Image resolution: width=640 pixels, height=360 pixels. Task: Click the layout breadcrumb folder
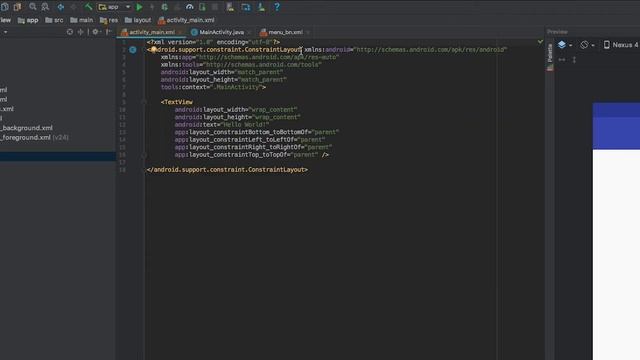click(x=138, y=20)
